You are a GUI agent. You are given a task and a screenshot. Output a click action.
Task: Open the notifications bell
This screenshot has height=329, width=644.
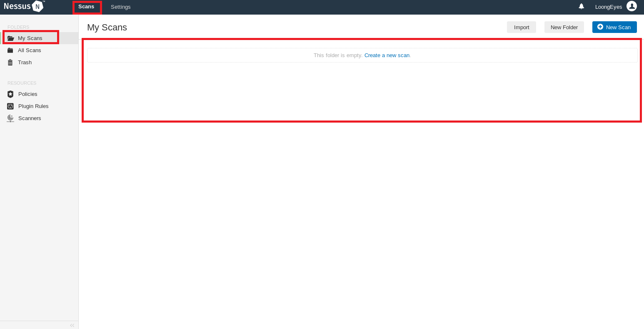pyautogui.click(x=581, y=6)
